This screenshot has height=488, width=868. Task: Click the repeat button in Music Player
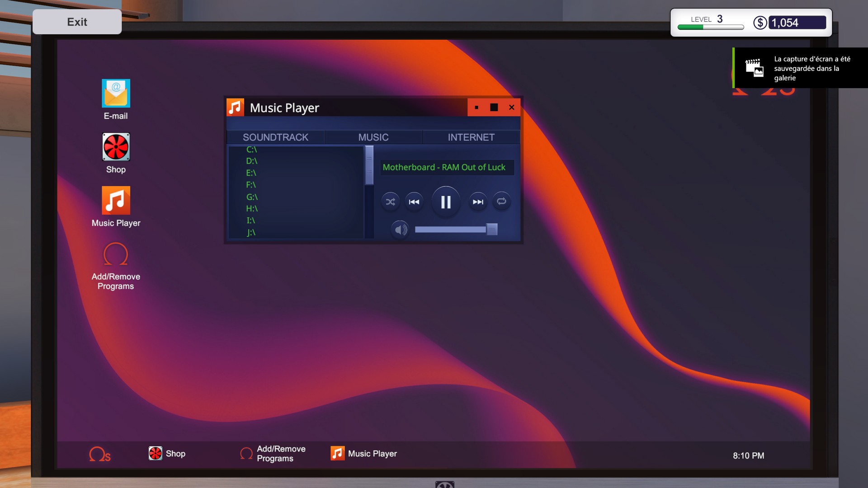coord(501,201)
